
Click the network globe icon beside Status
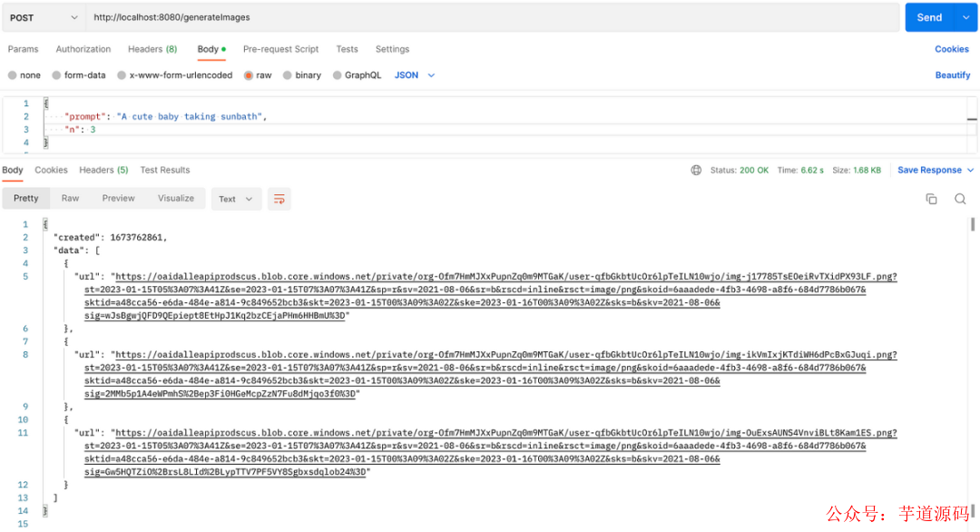(x=696, y=170)
